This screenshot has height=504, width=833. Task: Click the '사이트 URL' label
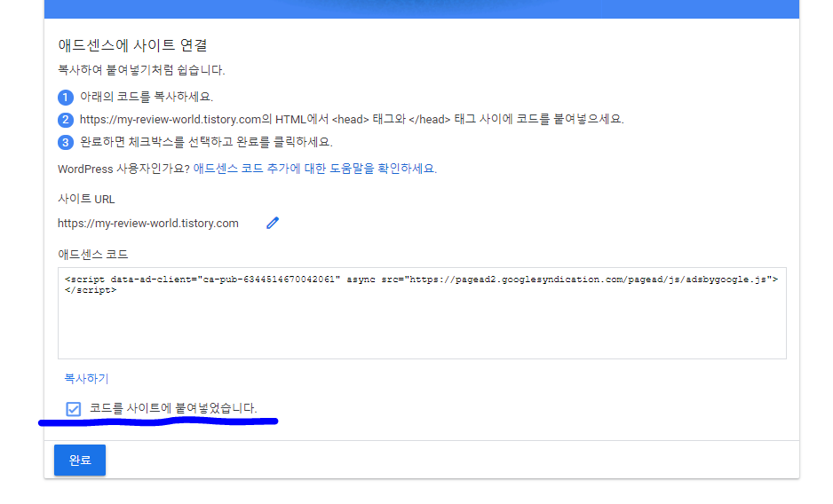pos(86,199)
